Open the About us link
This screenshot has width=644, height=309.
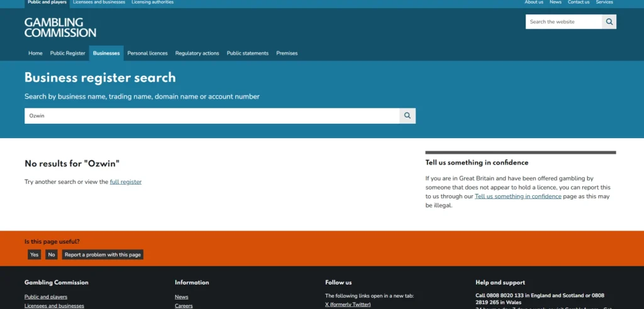[x=534, y=3]
